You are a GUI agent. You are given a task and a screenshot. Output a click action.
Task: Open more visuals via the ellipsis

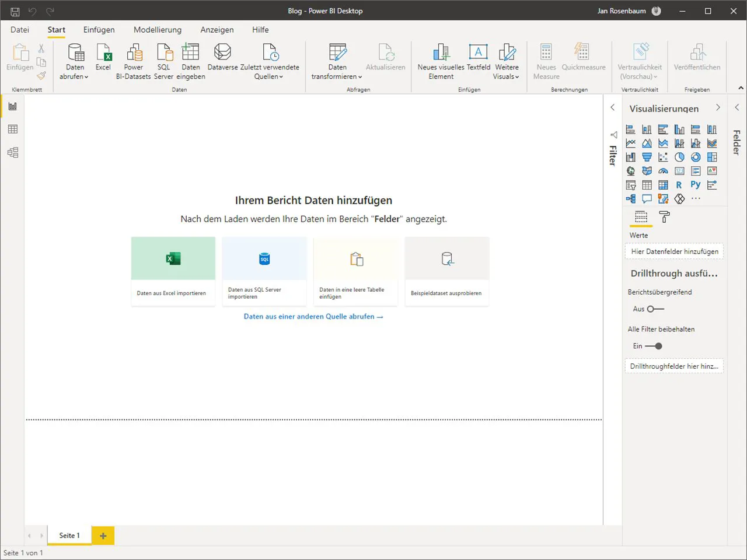pyautogui.click(x=696, y=199)
